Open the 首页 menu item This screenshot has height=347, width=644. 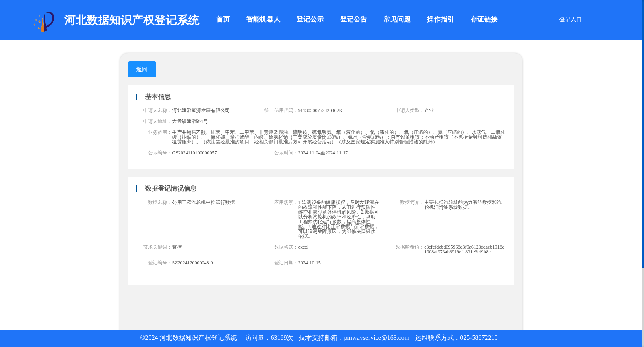point(223,19)
